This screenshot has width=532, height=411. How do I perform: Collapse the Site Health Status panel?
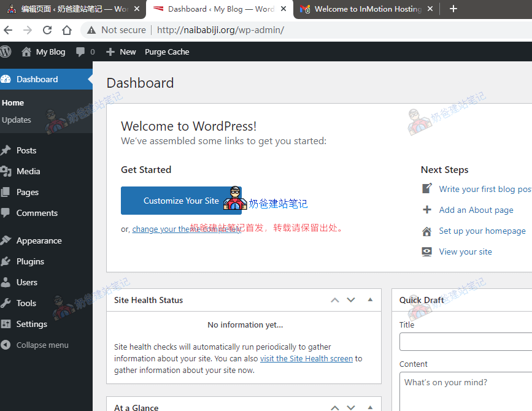point(370,300)
